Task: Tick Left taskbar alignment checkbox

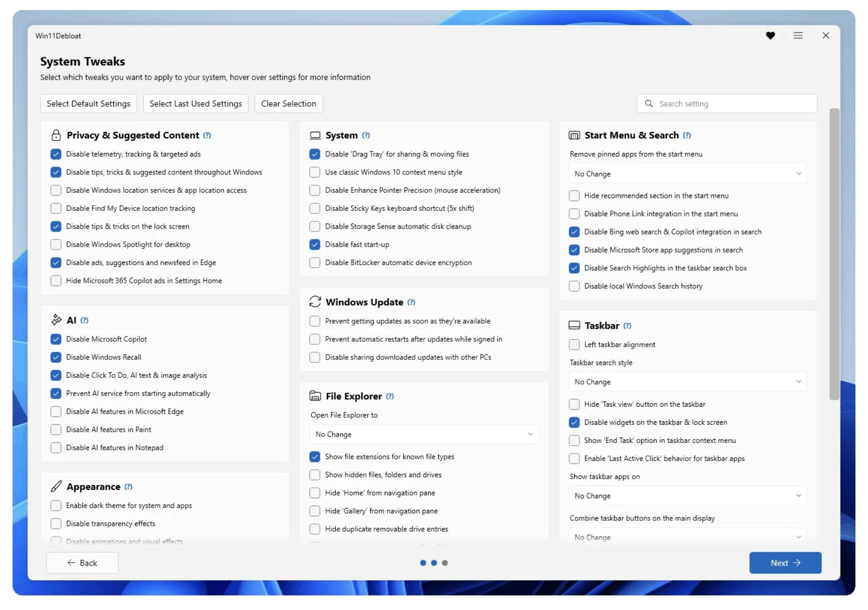Action: 574,345
